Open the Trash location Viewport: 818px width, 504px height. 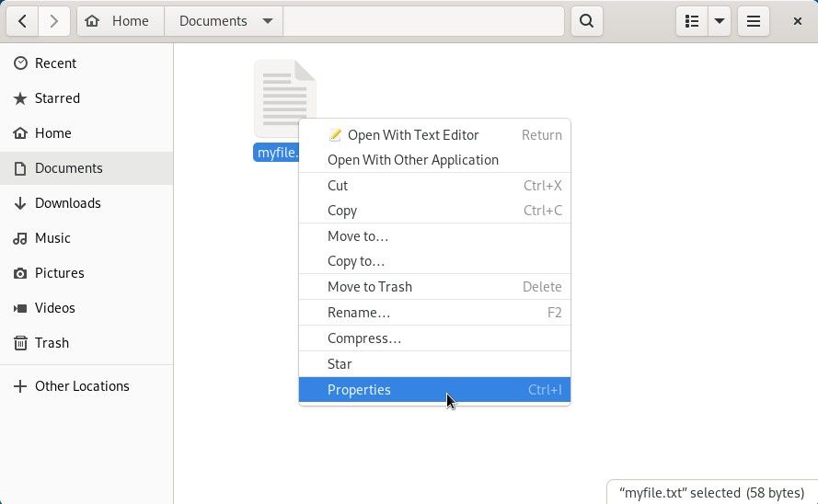click(x=52, y=343)
